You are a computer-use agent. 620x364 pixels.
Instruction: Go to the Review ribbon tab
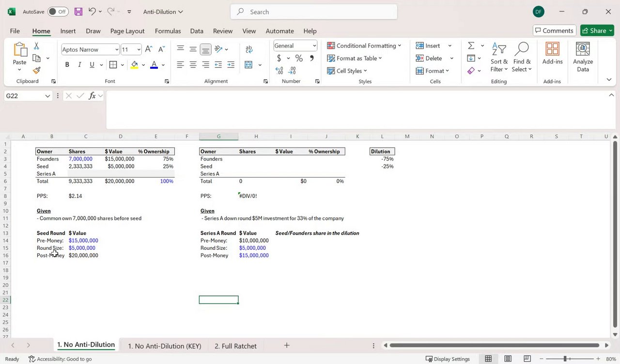click(x=223, y=31)
